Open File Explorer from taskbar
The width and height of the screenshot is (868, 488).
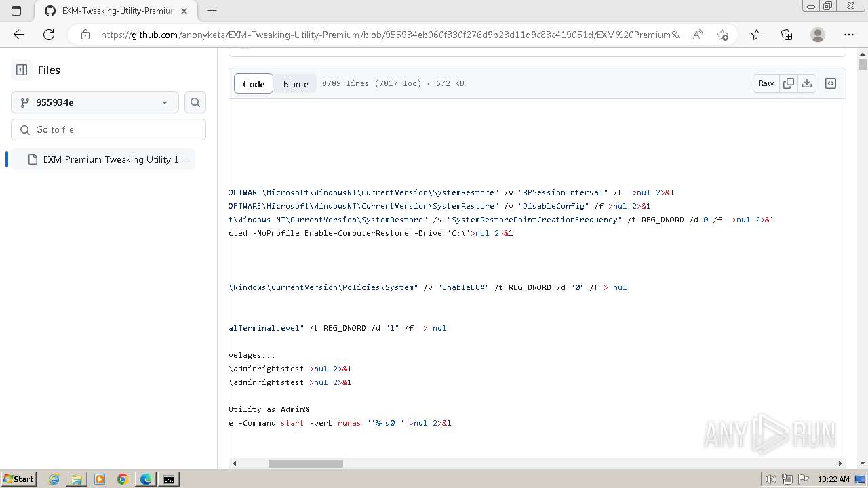(x=77, y=479)
